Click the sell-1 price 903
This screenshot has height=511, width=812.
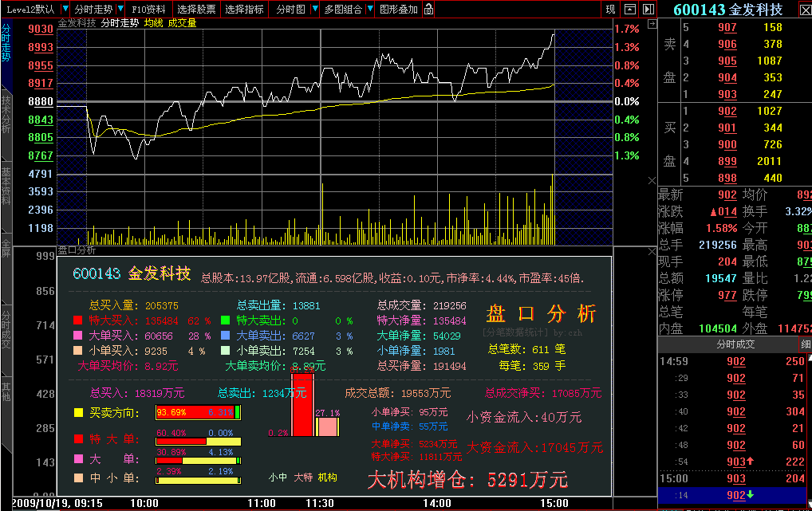click(727, 94)
